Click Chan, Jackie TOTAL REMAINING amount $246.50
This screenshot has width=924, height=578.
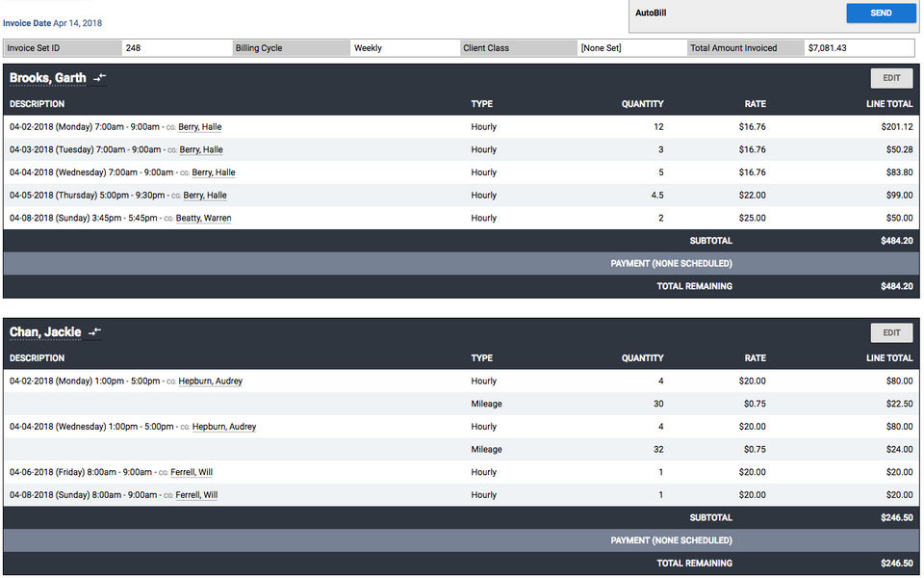(x=897, y=564)
